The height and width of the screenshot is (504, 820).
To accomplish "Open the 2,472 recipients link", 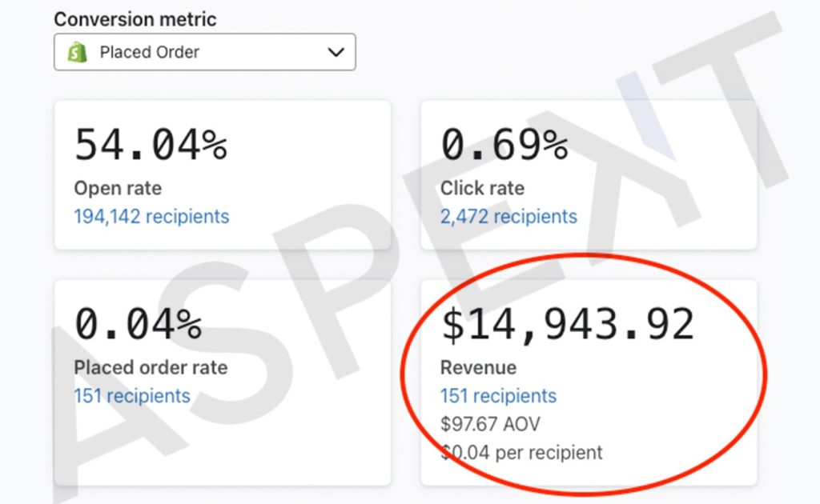I will pyautogui.click(x=508, y=216).
